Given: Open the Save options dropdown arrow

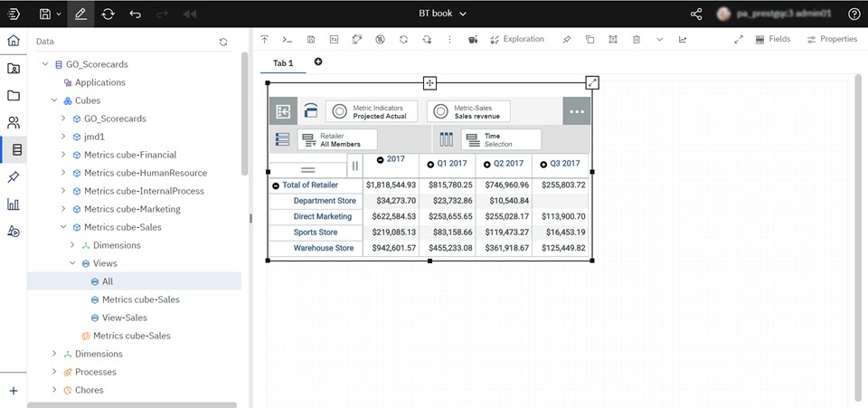Looking at the screenshot, I should 58,14.
